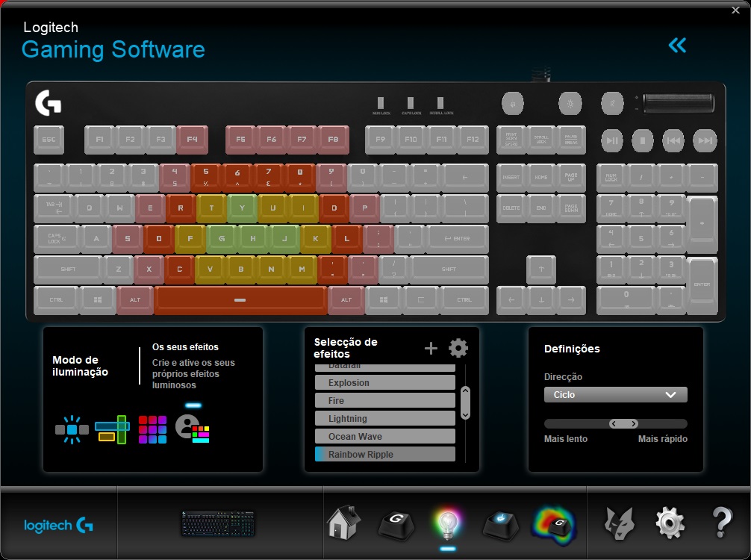Click the up arrow key
This screenshot has width=751, height=560.
pos(541,270)
